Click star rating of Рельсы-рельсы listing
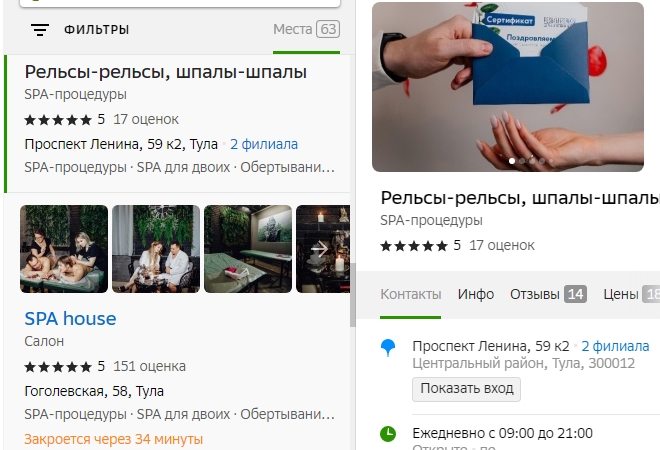The height and width of the screenshot is (450, 660). [58, 120]
